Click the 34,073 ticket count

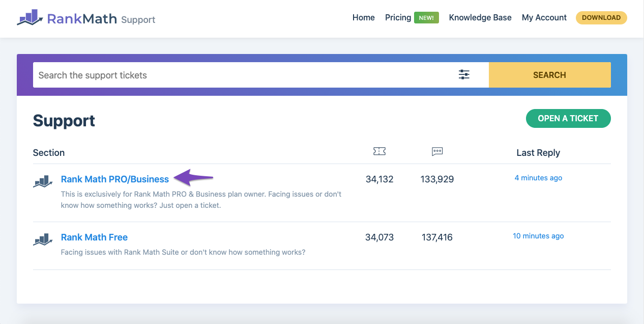pyautogui.click(x=379, y=237)
